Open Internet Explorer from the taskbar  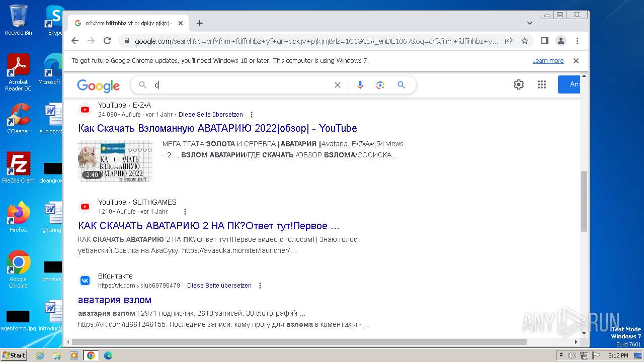[40, 355]
